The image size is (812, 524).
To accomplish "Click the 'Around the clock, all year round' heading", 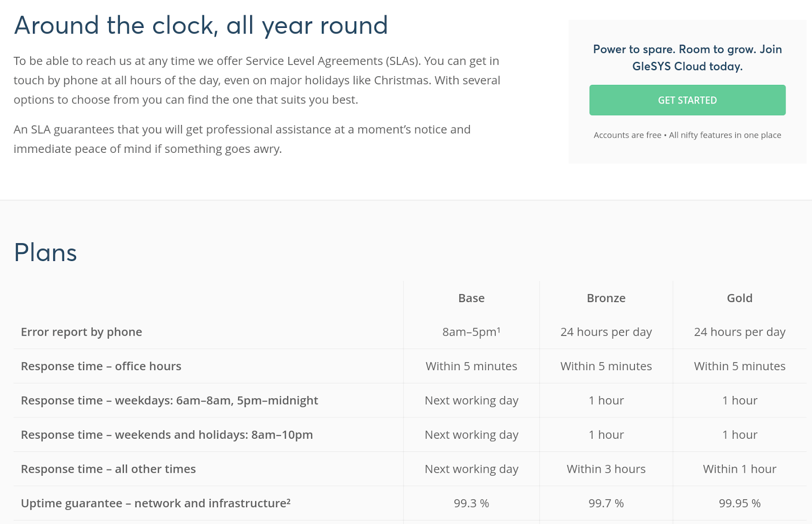I will [x=201, y=25].
